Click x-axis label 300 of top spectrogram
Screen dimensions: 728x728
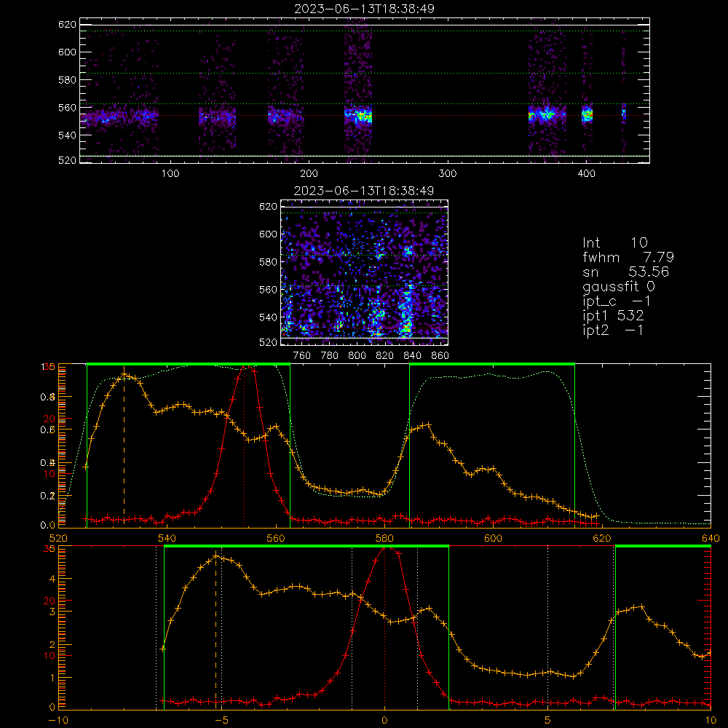pos(448,174)
